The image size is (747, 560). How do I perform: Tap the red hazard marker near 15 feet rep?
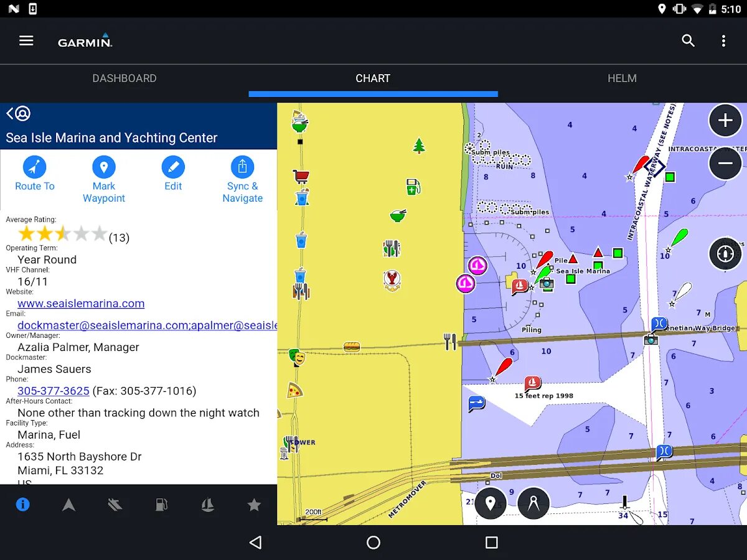[x=532, y=383]
